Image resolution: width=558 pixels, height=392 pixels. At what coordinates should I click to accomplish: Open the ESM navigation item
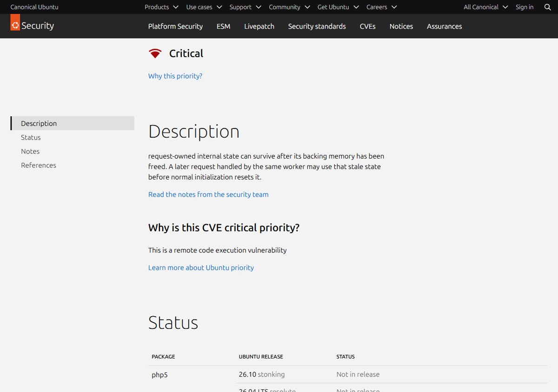[223, 27]
